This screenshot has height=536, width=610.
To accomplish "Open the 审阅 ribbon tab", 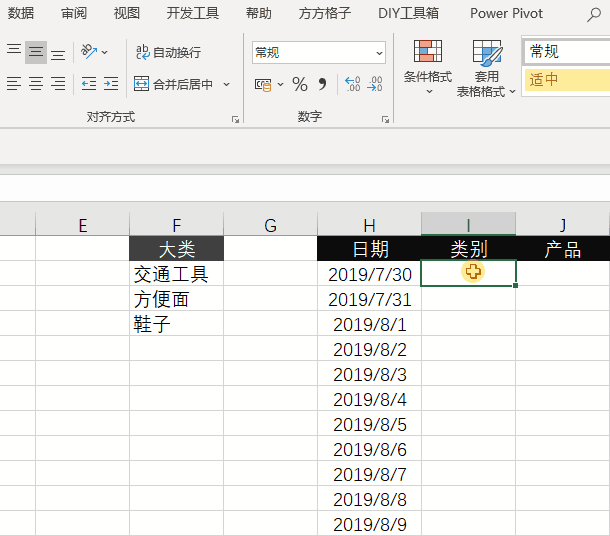I will [x=74, y=13].
